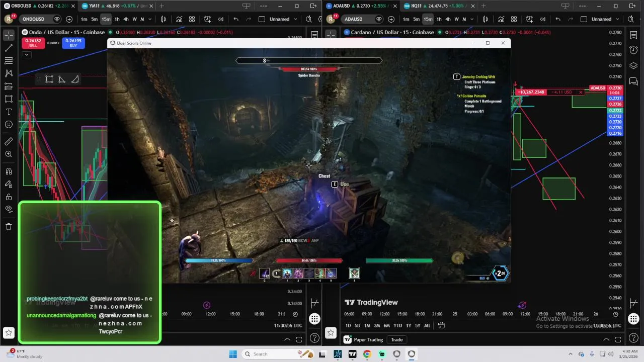The width and height of the screenshot is (644, 362).
Task: Select the text annotation tool
Action: (9, 112)
